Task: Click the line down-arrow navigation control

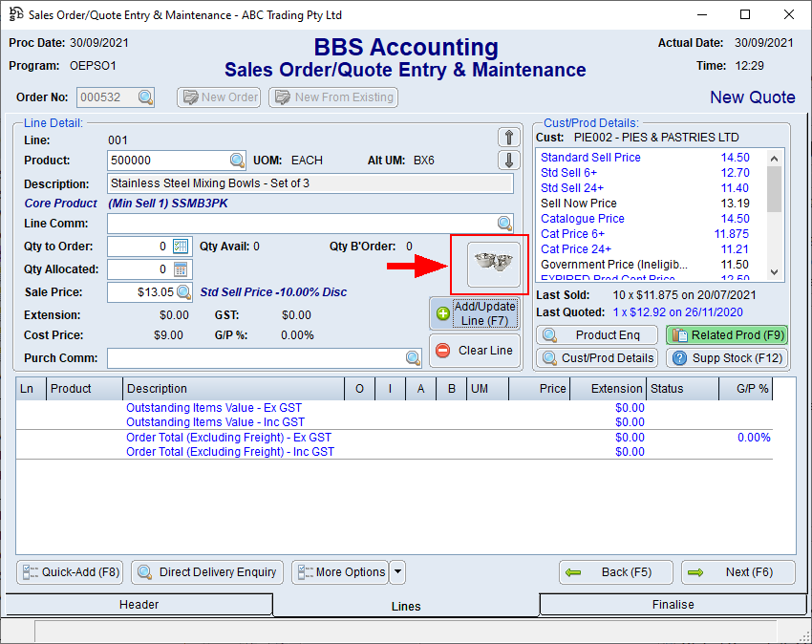Action: coord(508,160)
